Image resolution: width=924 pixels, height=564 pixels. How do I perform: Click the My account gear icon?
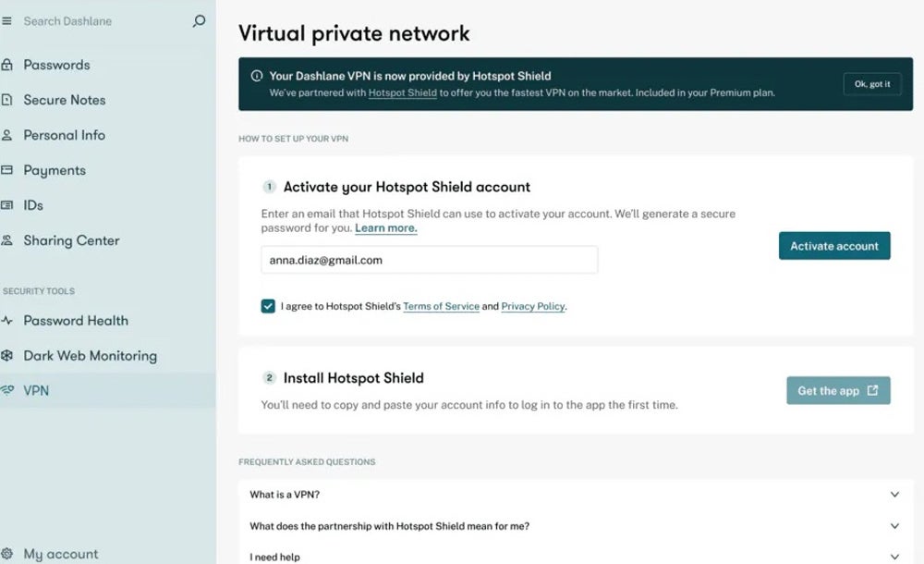[x=7, y=554]
